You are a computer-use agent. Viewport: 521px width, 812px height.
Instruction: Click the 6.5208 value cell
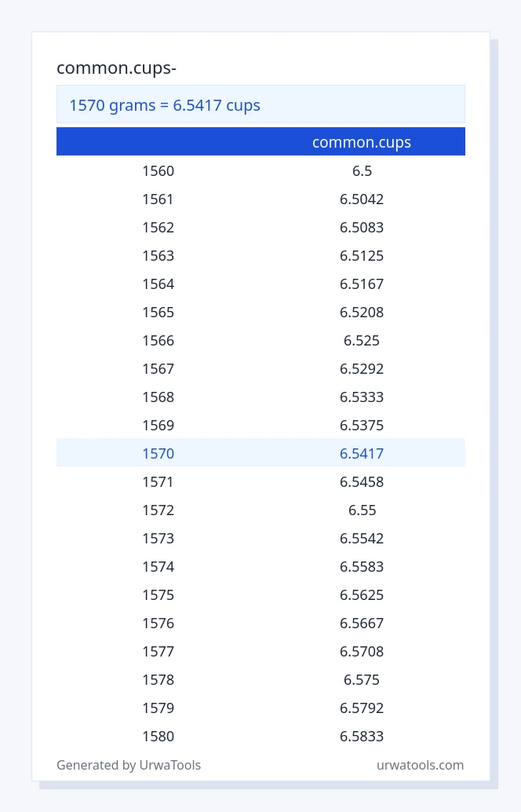pos(362,312)
